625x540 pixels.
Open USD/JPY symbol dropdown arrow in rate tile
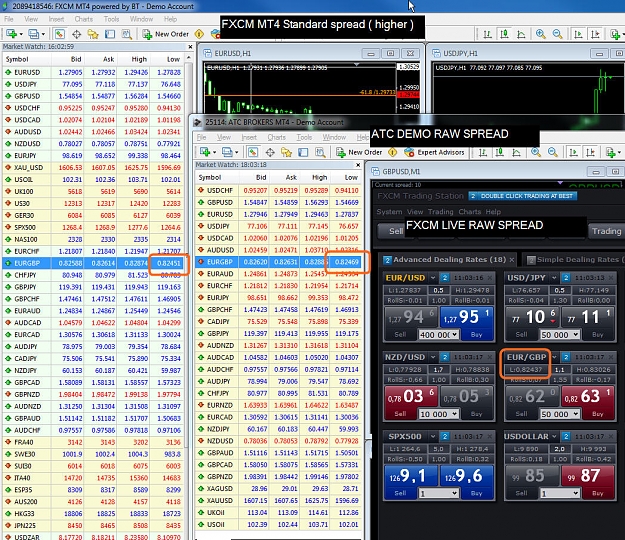click(x=554, y=277)
